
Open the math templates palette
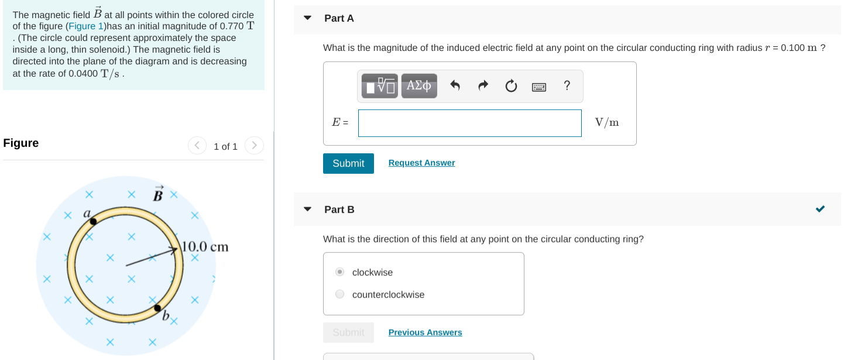378,85
